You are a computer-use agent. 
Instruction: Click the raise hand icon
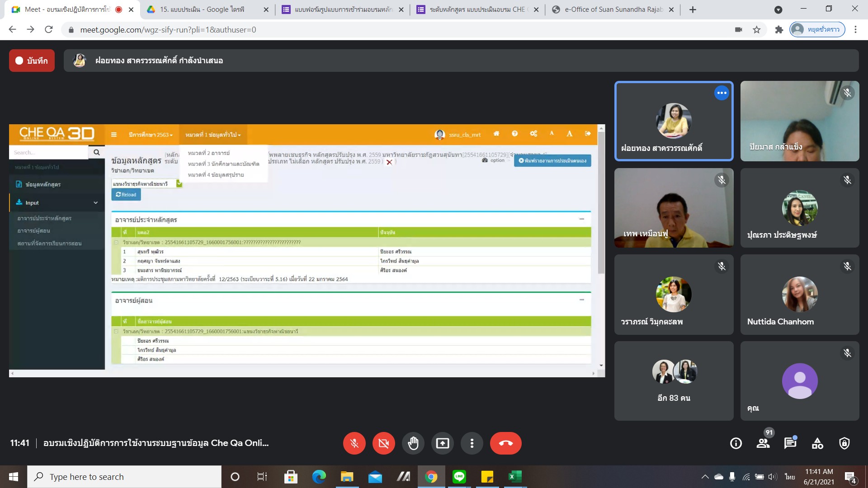[x=413, y=443]
